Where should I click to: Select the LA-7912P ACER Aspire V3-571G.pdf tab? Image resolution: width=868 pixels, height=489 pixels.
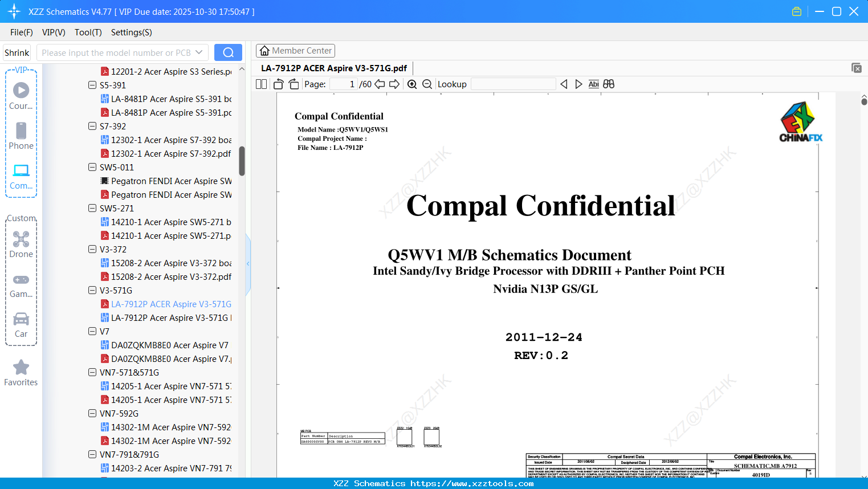pos(334,68)
